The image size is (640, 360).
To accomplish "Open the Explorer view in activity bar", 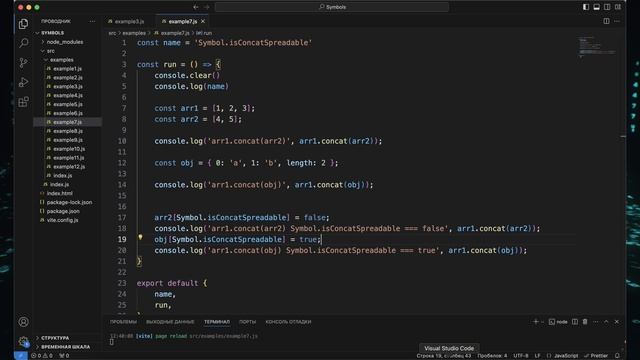I will coord(23,24).
